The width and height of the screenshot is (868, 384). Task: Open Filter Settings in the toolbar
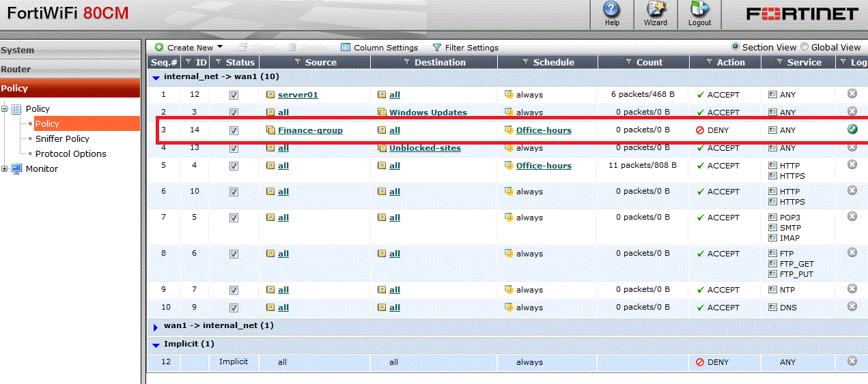(x=466, y=48)
